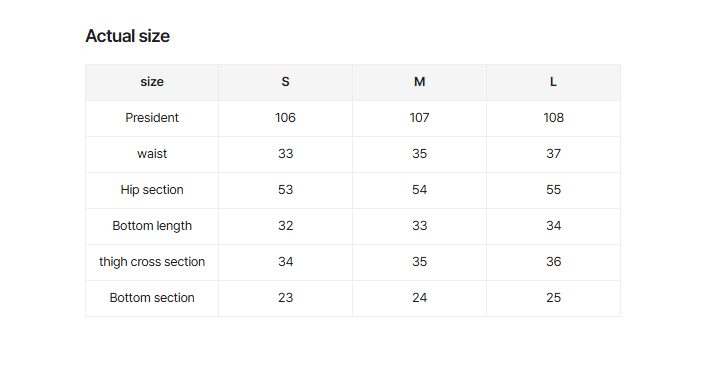
Task: Select the President value 107 for size M
Action: (419, 118)
